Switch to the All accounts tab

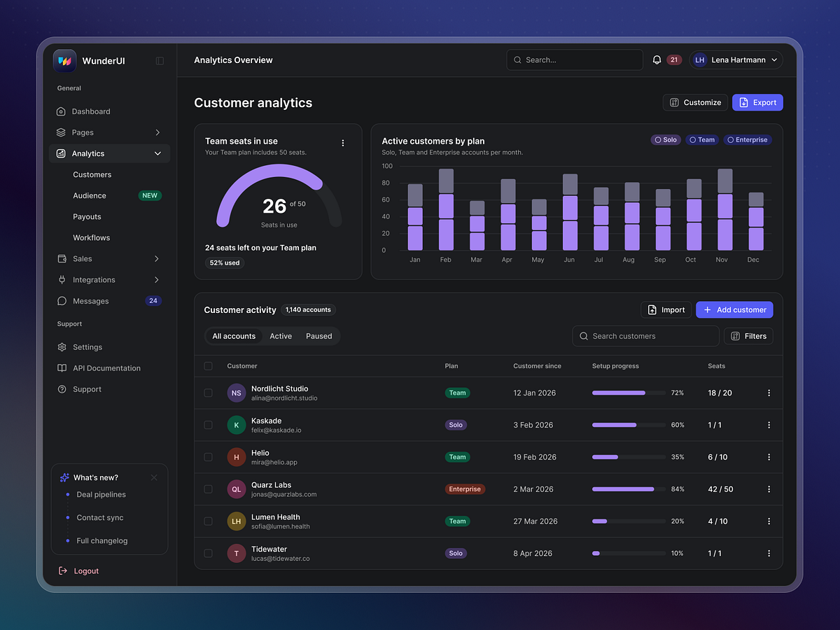(x=234, y=336)
